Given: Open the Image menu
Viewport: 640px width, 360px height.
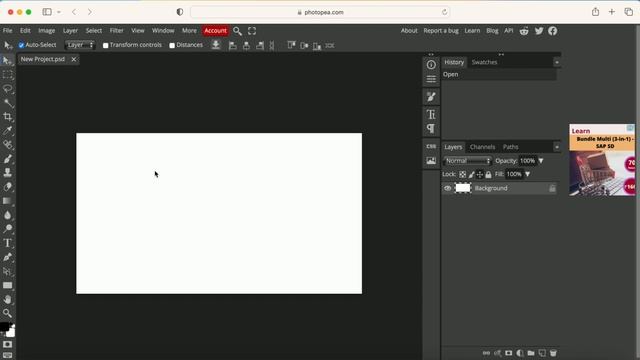Looking at the screenshot, I should click(47, 31).
